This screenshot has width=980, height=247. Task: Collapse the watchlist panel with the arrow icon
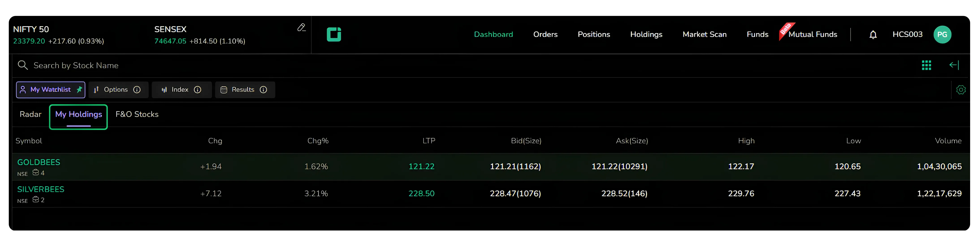click(x=954, y=65)
